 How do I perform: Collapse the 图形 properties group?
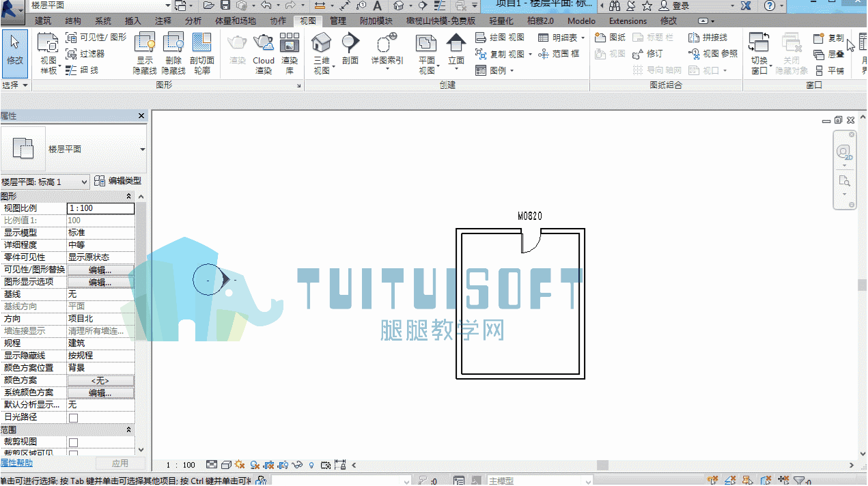[x=129, y=196]
